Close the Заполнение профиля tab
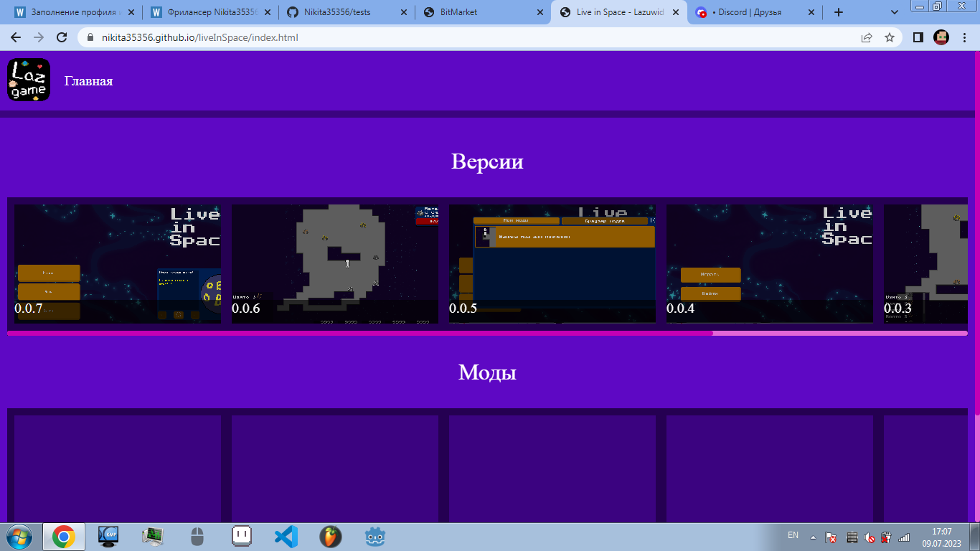The image size is (980, 551). [x=131, y=12]
